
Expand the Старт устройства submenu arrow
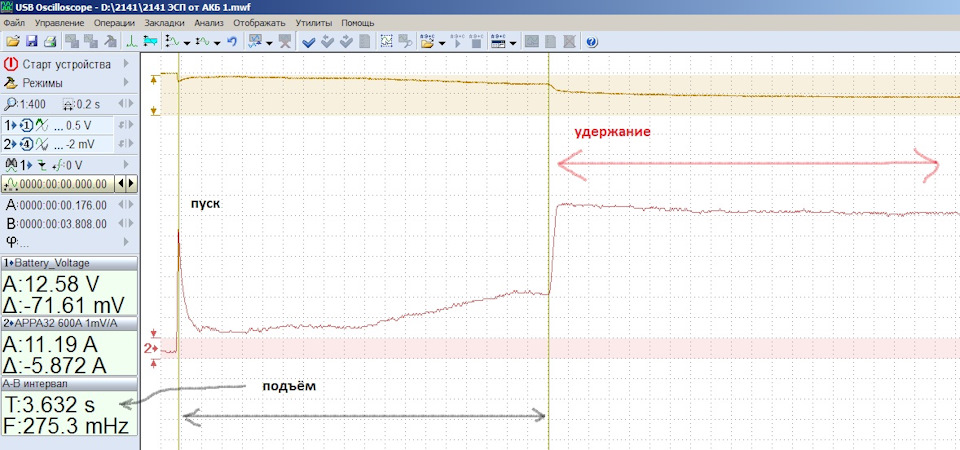coord(126,64)
